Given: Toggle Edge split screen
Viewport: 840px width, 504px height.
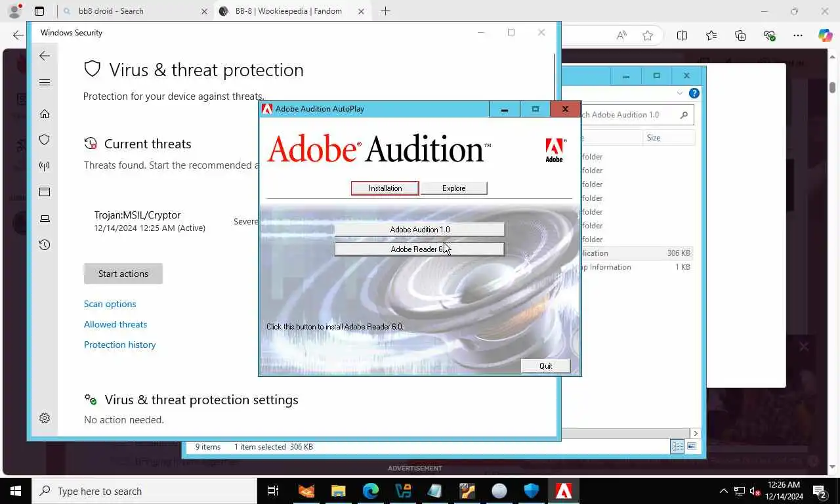Looking at the screenshot, I should pyautogui.click(x=682, y=35).
